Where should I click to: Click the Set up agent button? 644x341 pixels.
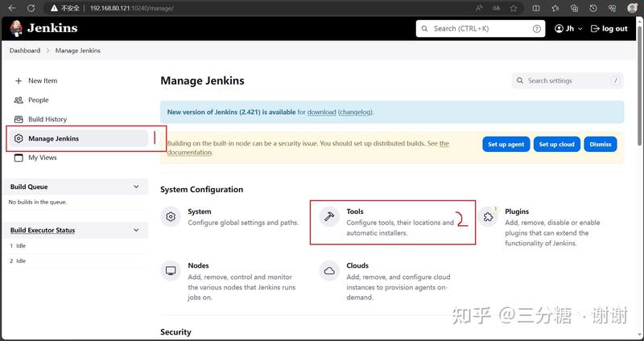(506, 145)
